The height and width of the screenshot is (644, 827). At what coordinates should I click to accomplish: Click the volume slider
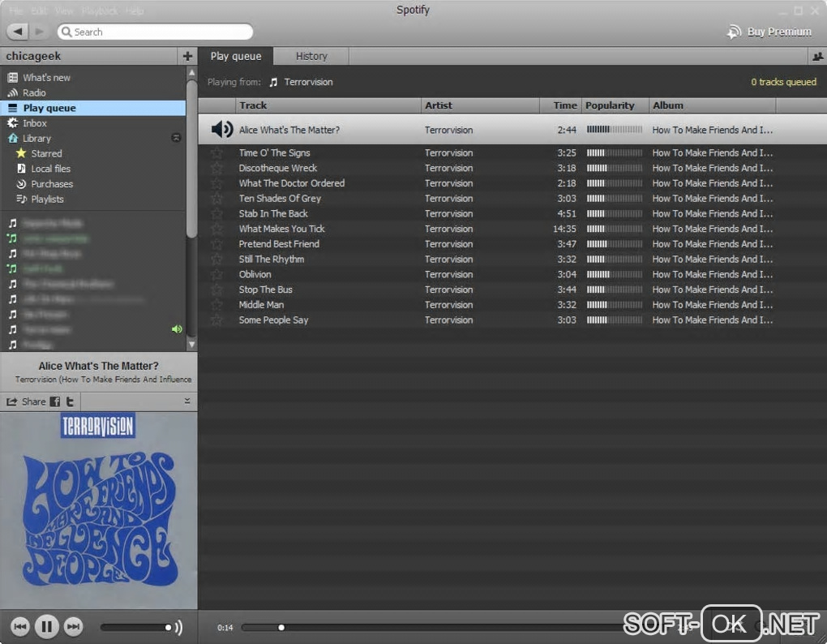pyautogui.click(x=136, y=627)
